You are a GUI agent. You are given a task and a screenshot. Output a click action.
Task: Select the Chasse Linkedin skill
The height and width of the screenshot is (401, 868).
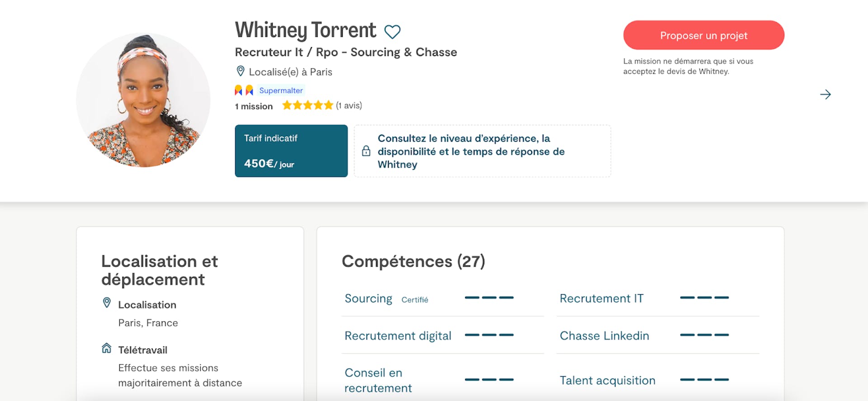point(604,336)
